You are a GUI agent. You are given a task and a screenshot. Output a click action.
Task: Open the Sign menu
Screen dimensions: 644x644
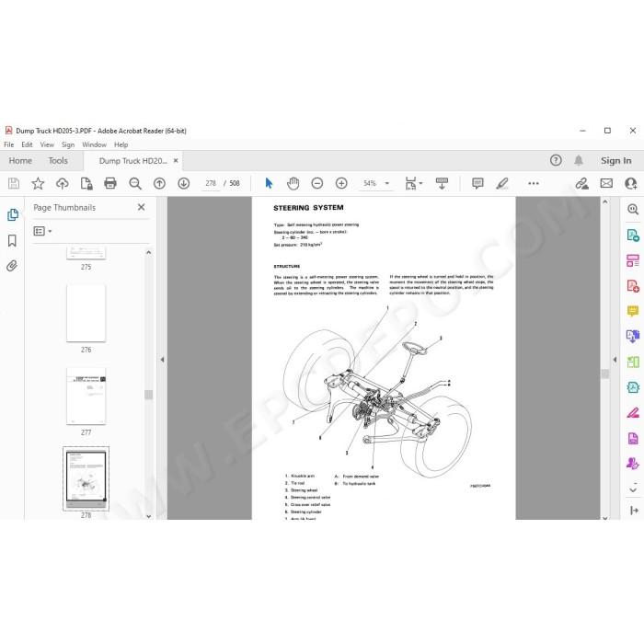coord(68,144)
